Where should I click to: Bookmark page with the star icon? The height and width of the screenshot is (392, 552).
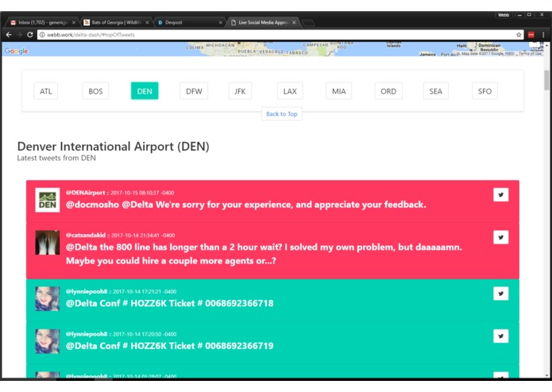tap(519, 35)
